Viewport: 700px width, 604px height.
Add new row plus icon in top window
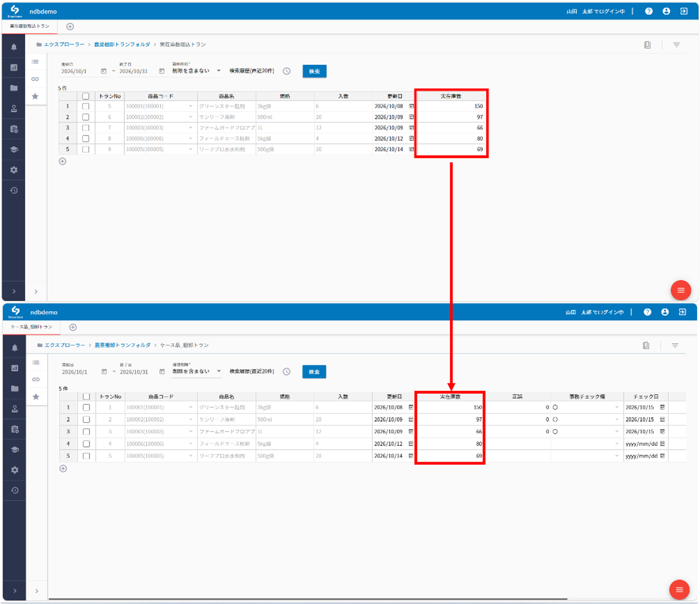pos(62,161)
